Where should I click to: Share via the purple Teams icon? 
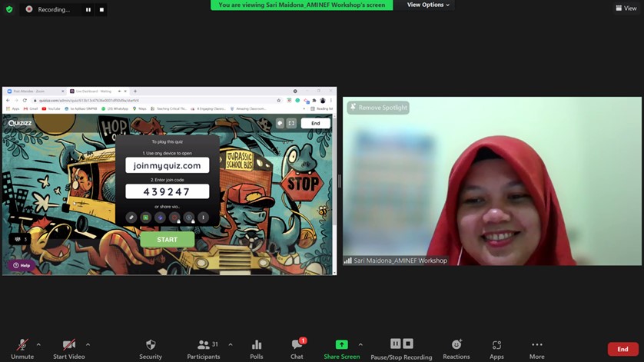[160, 218]
